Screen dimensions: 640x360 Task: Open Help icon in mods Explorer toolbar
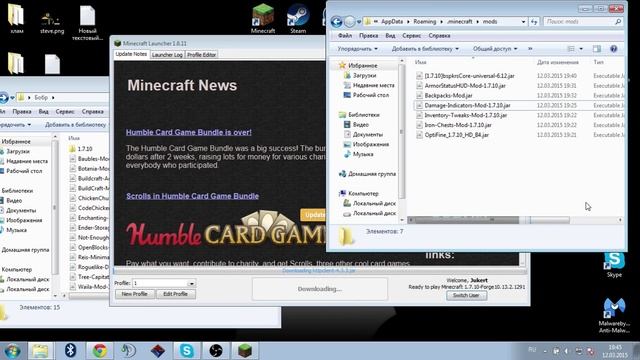click(613, 49)
